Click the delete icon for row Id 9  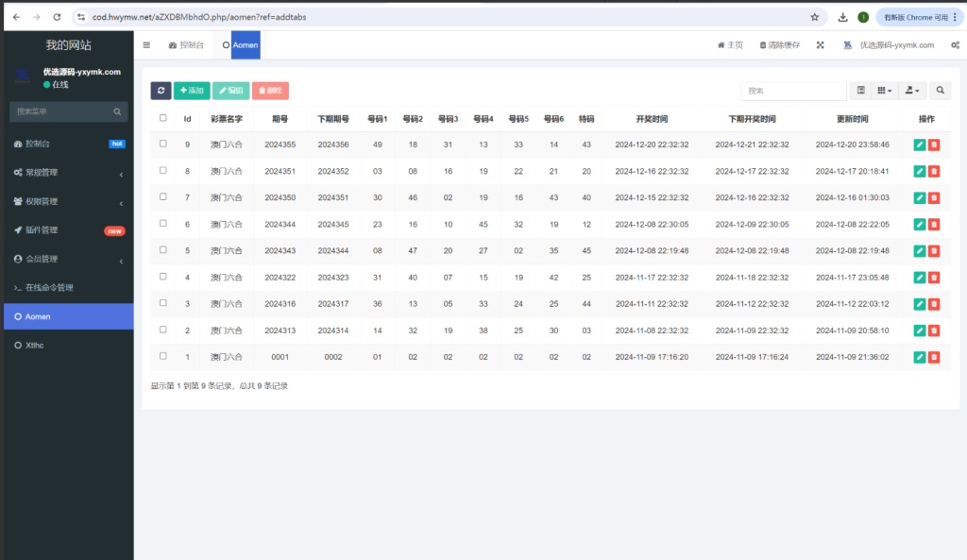[x=934, y=144]
